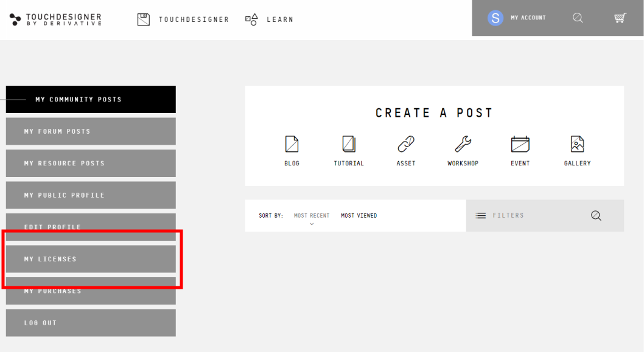Click the TouchDesigner by Derivative logo
The width and height of the screenshot is (644, 352).
coord(56,19)
